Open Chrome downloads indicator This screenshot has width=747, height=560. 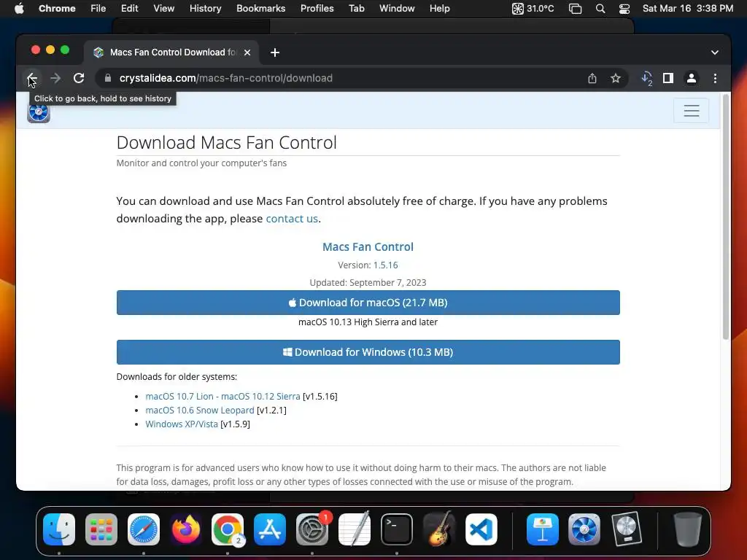pos(646,78)
